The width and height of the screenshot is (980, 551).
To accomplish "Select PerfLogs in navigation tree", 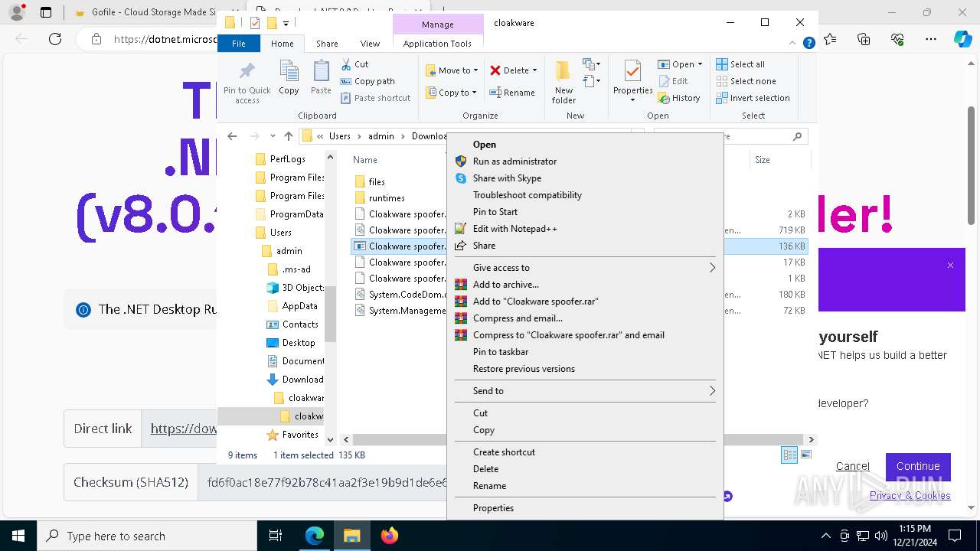I will coord(287,159).
